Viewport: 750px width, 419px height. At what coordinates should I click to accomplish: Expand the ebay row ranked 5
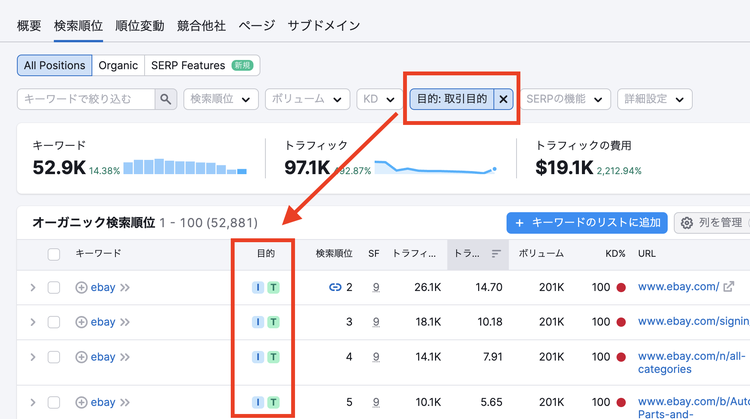(x=33, y=402)
